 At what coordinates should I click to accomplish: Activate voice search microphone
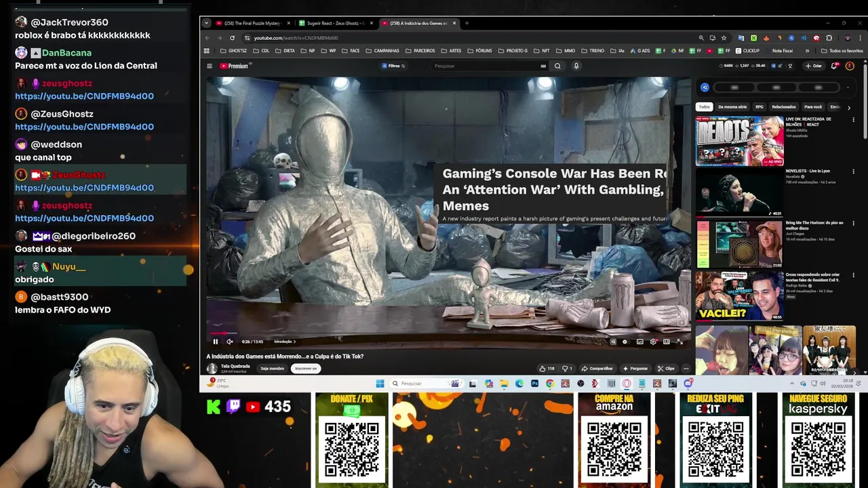coord(576,66)
